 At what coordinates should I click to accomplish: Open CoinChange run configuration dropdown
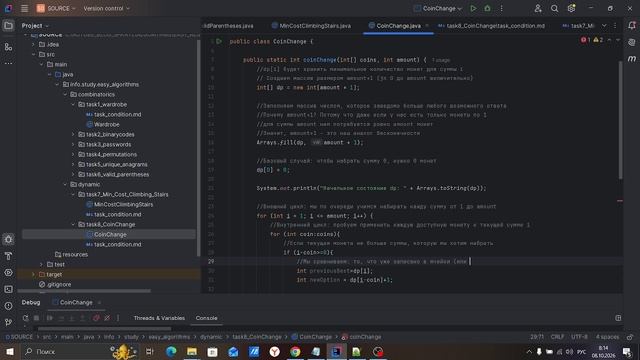pos(438,8)
